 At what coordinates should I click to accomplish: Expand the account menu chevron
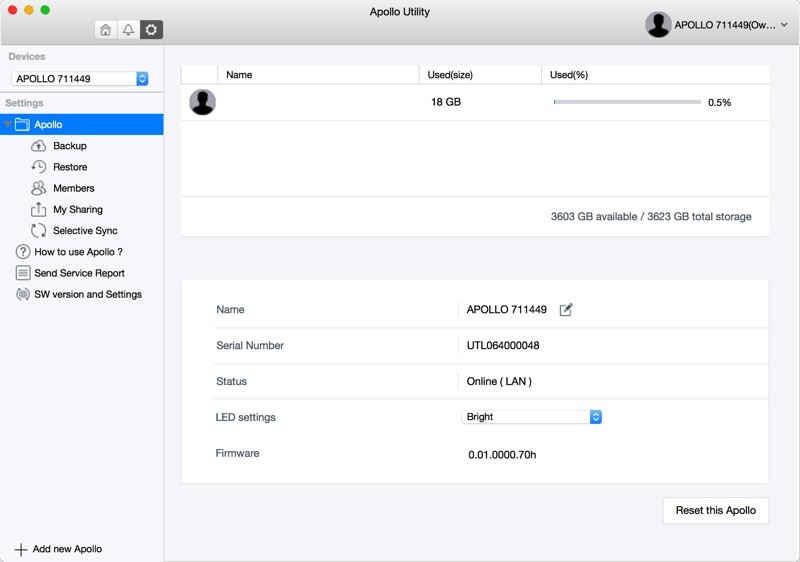784,24
